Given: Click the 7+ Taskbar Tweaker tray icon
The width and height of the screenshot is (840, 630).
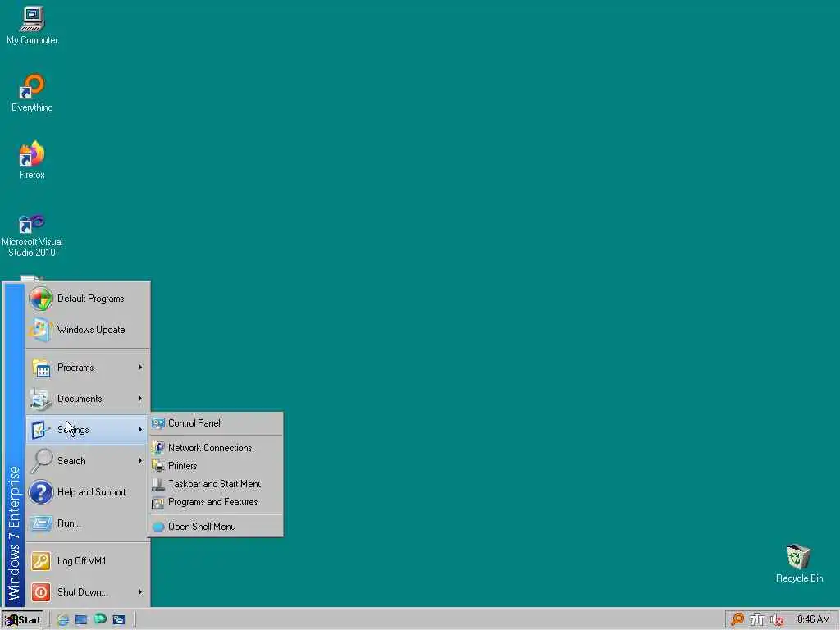Looking at the screenshot, I should [x=756, y=620].
